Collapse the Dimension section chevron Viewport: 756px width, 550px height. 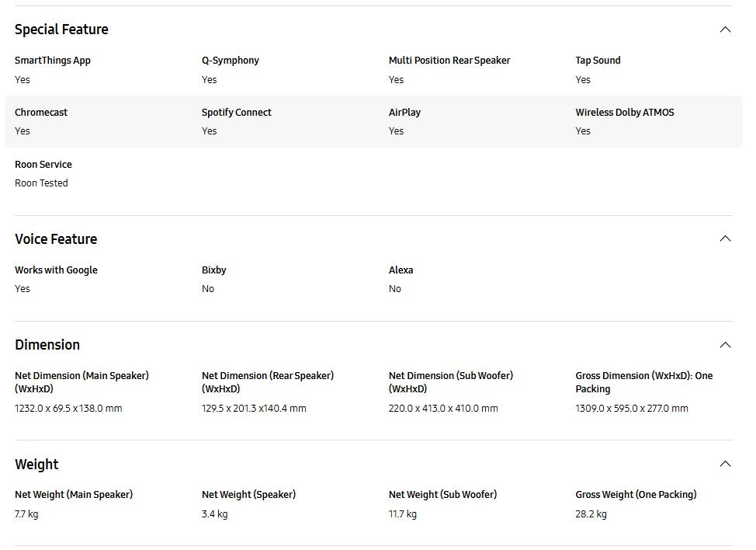pos(725,345)
